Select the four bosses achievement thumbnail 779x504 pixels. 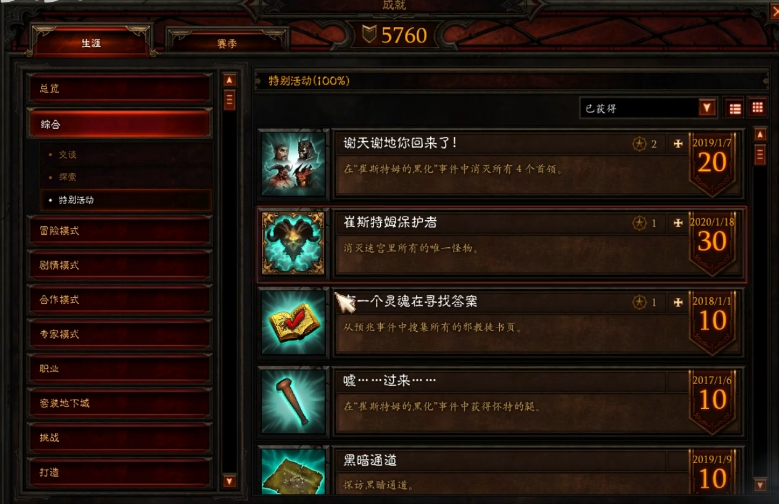pos(293,164)
